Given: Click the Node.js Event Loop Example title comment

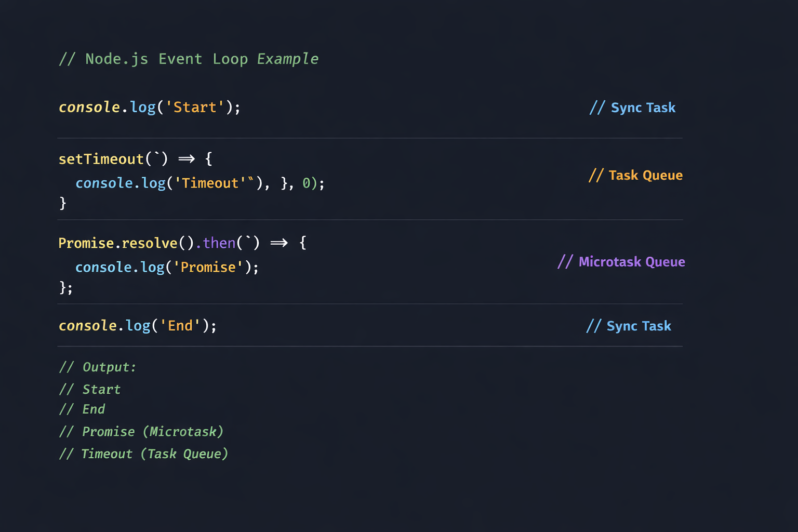Looking at the screenshot, I should (188, 59).
